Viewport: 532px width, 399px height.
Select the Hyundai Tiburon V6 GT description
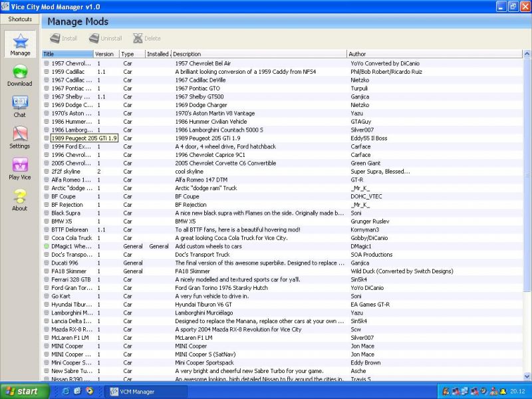[203, 305]
